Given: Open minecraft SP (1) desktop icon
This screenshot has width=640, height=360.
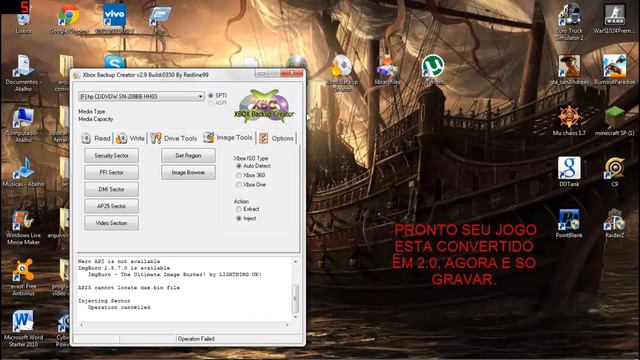Looking at the screenshot, I should (x=614, y=120).
